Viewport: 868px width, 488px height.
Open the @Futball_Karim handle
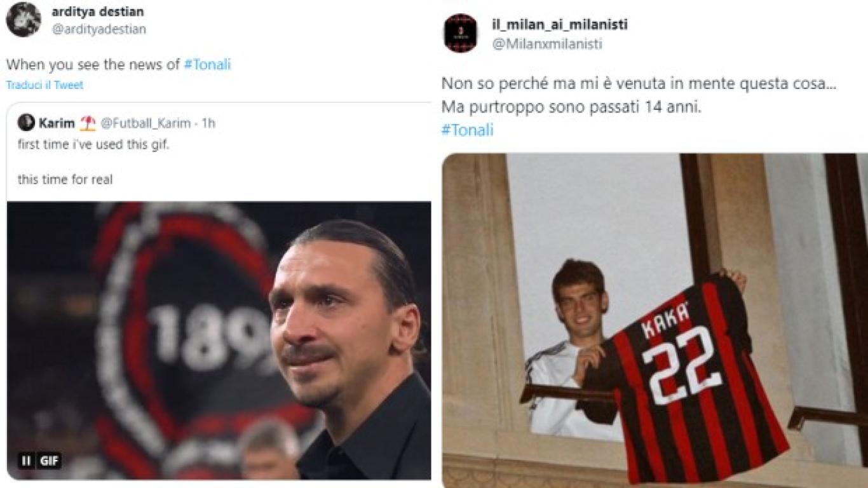click(x=147, y=123)
